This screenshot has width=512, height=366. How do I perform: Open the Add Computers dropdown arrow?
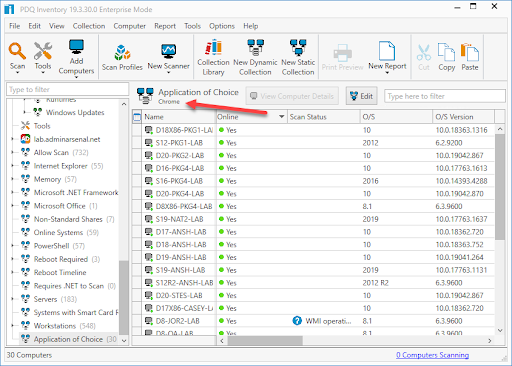76,77
